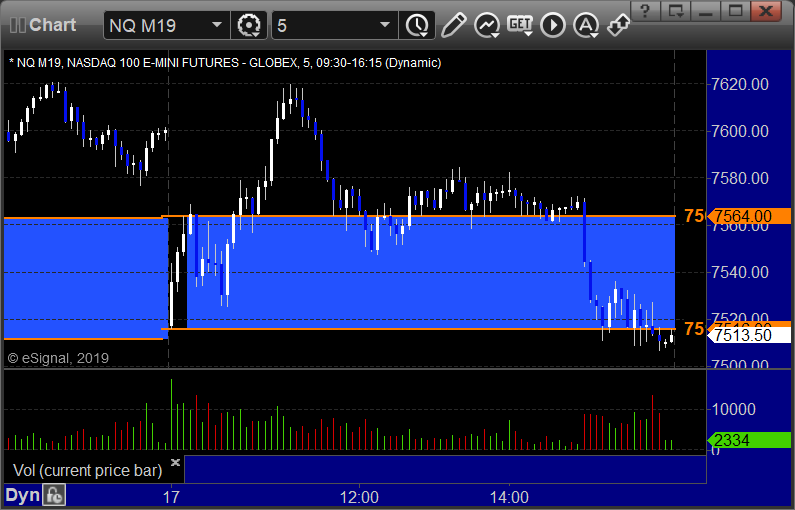The height and width of the screenshot is (510, 795).
Task: Click the eSignal 2019 copyright text
Action: point(58,358)
